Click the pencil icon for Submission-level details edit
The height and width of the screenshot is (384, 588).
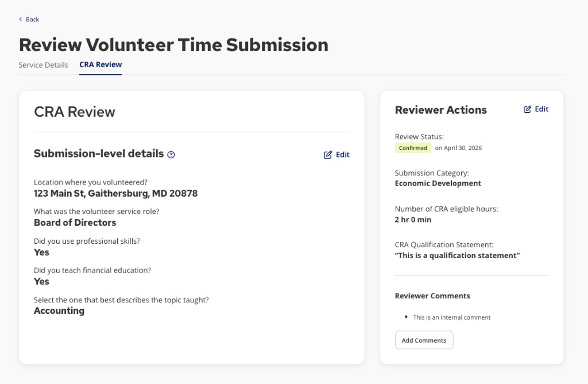pos(328,155)
